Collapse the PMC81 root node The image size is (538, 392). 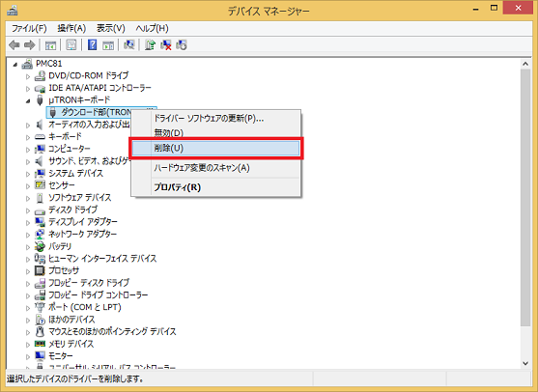tap(14, 64)
